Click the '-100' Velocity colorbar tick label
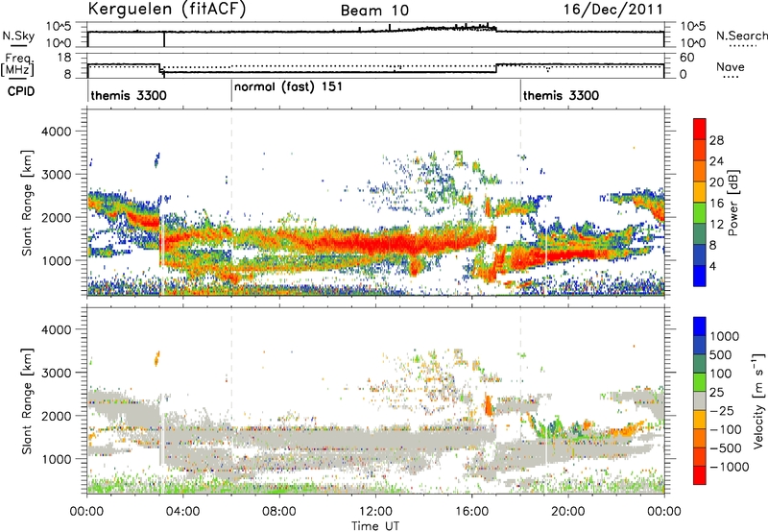The image size is (768, 532). tap(726, 429)
